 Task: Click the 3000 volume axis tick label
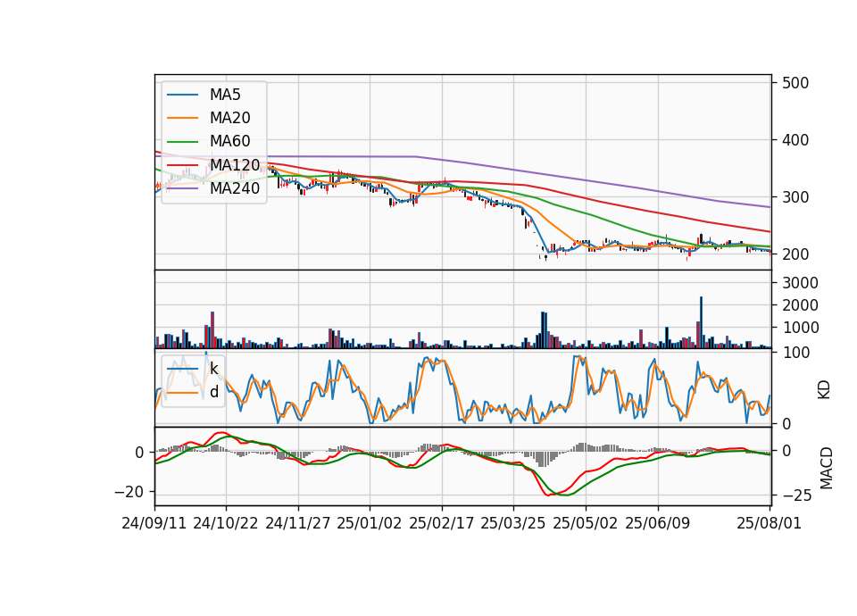click(800, 283)
